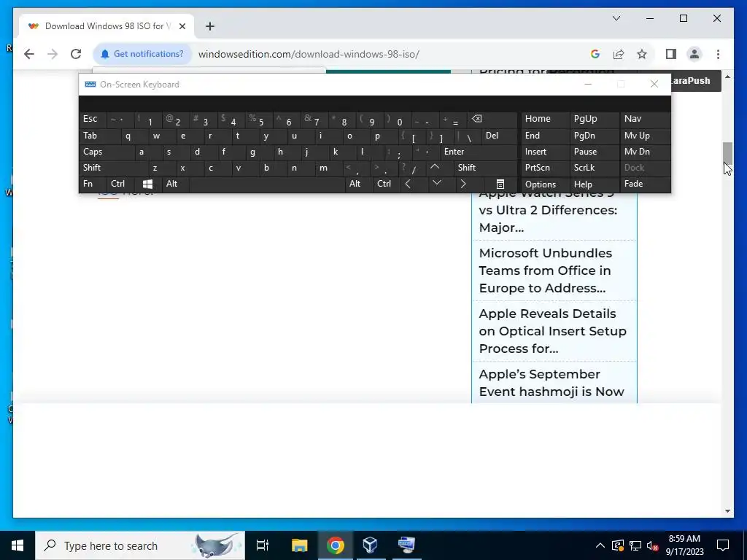This screenshot has width=747, height=560.
Task: Click the Esc key
Action: [93, 119]
